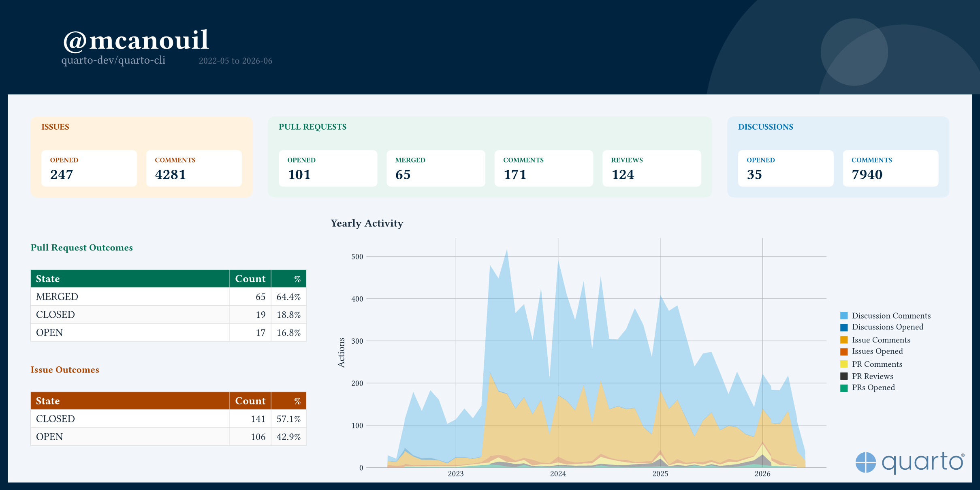Select the Pull Requests Reviews 124 card

[x=652, y=169]
